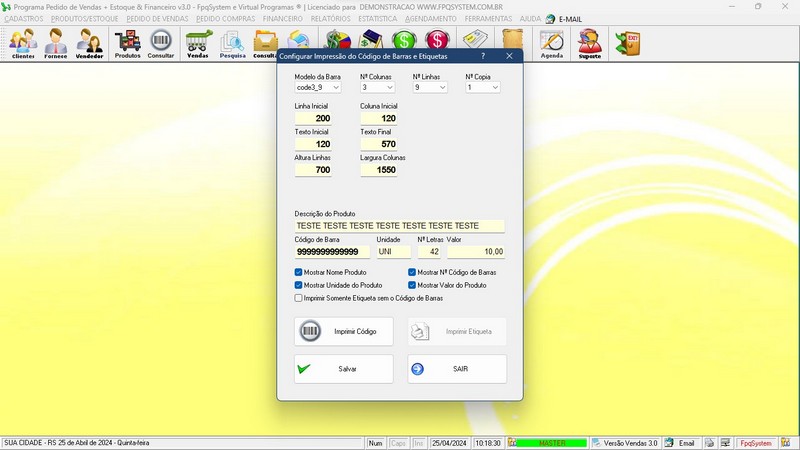The height and width of the screenshot is (450, 800).
Task: Open the Suporte toolbar icon
Action: [x=590, y=43]
